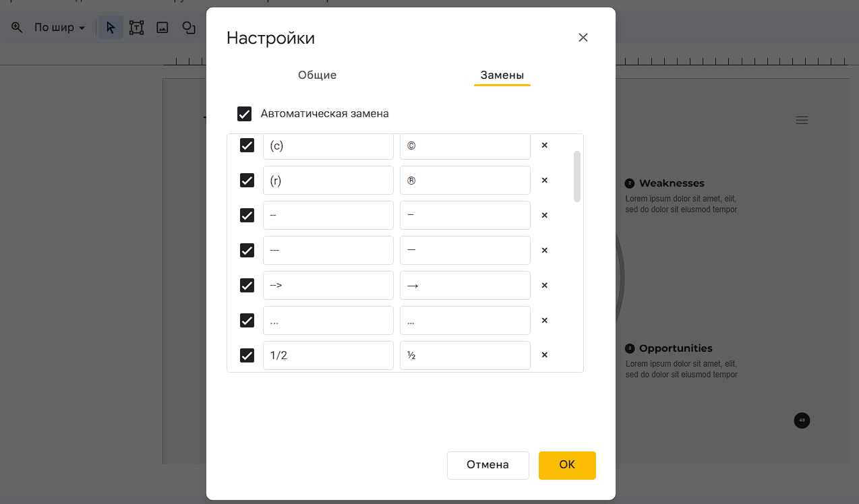
Task: Close the Настройки dialog with X
Action: [x=583, y=38]
